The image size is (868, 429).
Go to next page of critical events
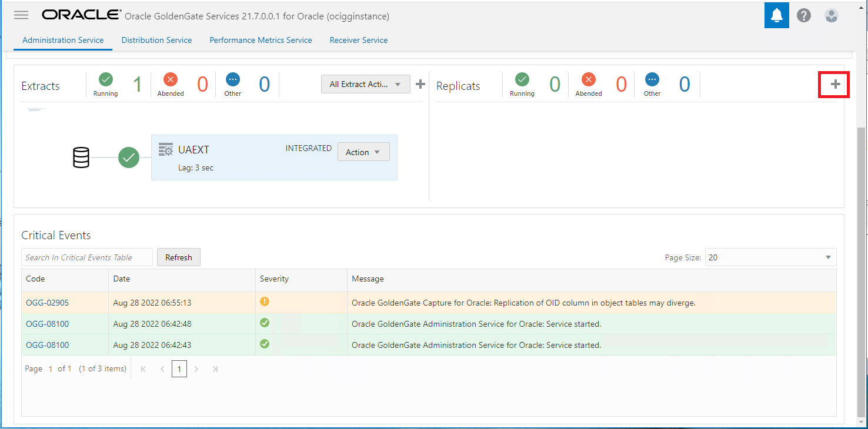pyautogui.click(x=196, y=369)
